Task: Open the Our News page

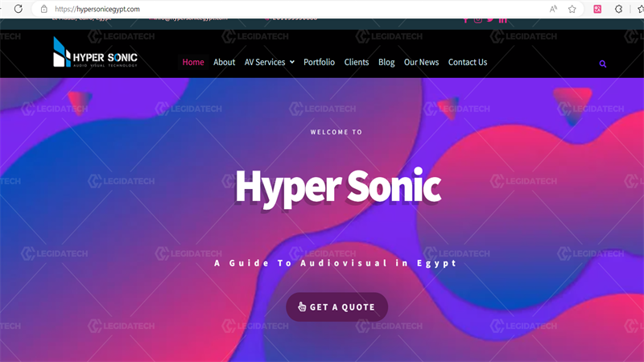Action: click(x=421, y=62)
